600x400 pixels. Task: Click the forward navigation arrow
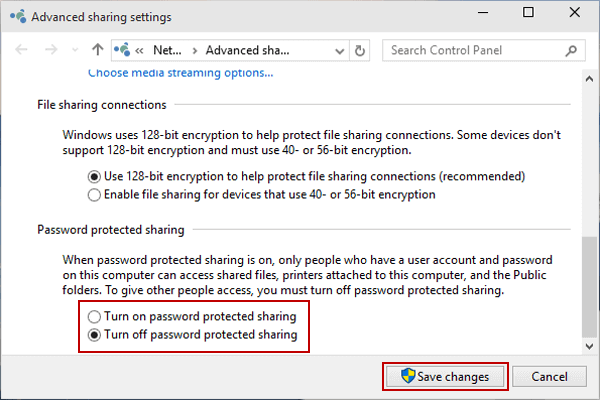tap(50, 50)
